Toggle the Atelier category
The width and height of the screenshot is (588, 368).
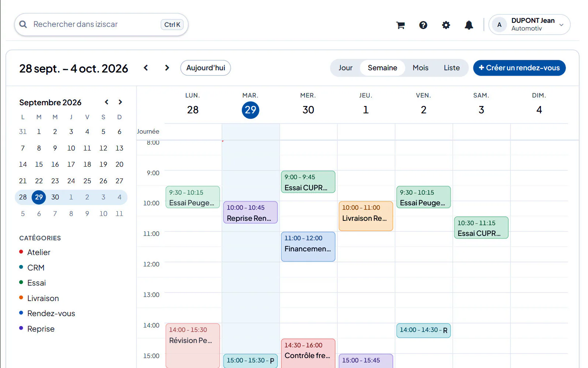click(35, 252)
